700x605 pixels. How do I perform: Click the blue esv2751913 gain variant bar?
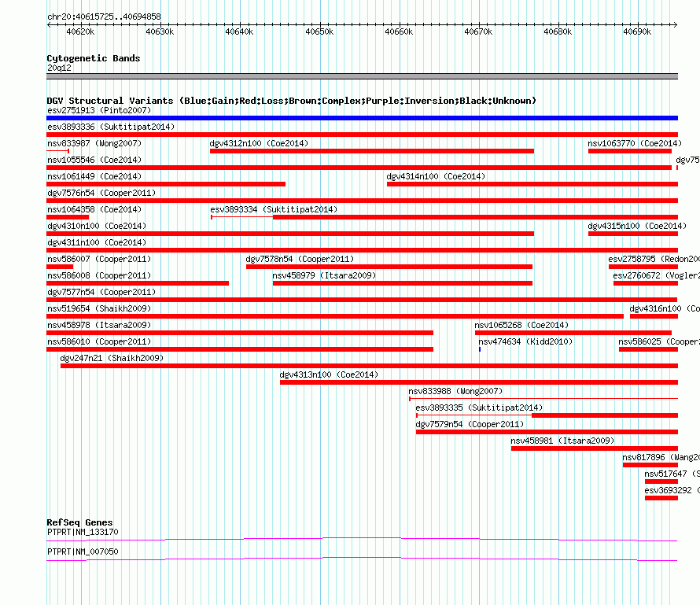(x=362, y=118)
